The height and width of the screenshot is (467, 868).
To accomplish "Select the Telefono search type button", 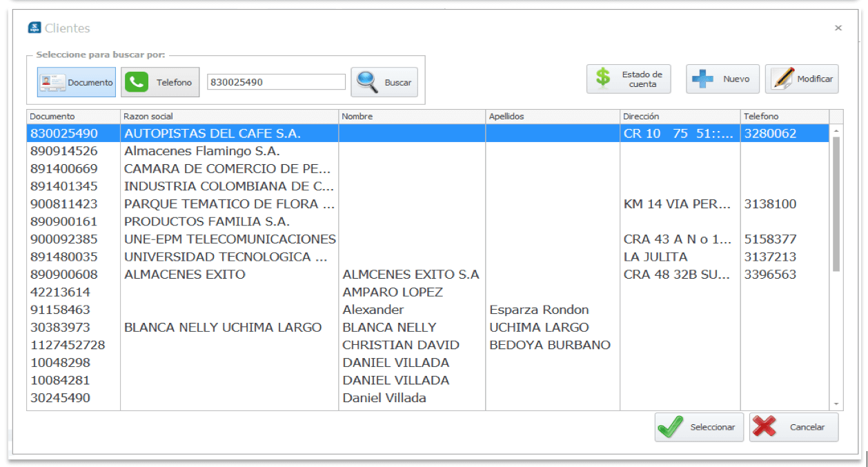I will [x=160, y=82].
